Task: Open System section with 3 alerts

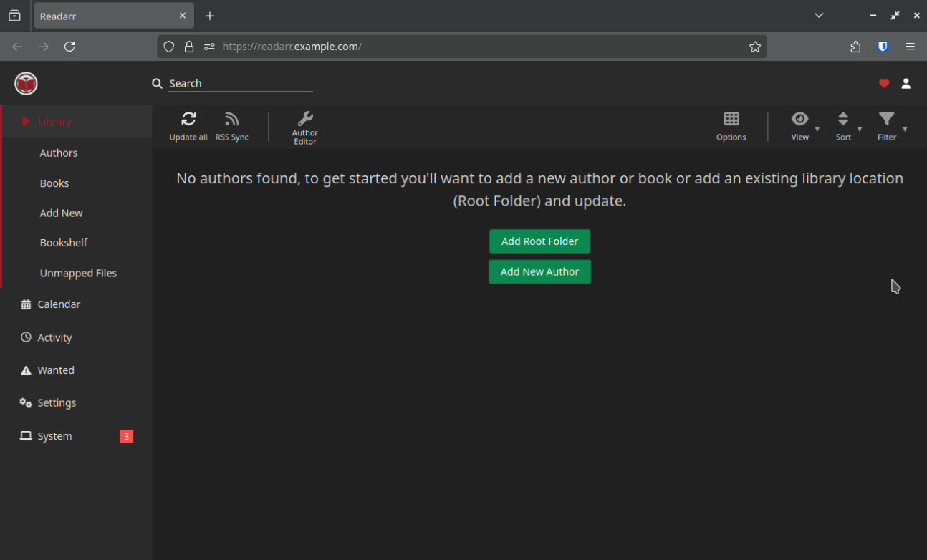Action: pyautogui.click(x=55, y=436)
